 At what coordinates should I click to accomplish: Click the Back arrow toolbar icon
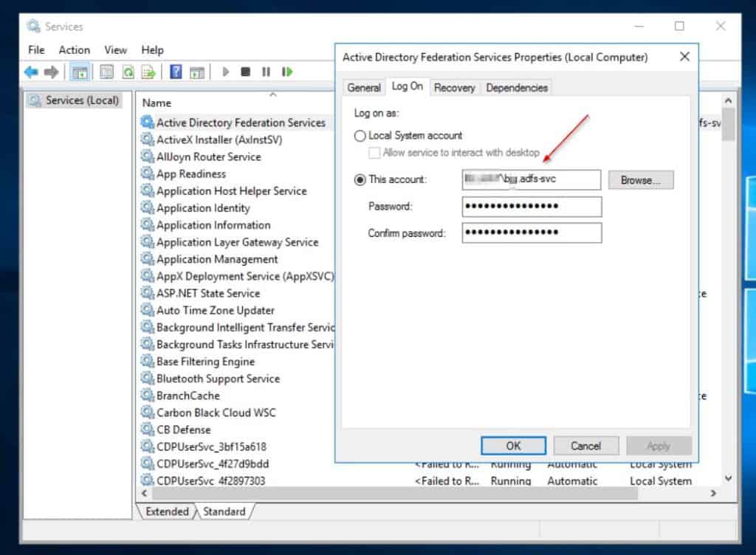[x=31, y=72]
